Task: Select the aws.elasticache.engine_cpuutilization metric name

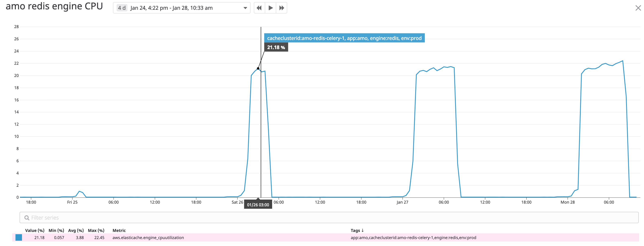Action: point(148,237)
